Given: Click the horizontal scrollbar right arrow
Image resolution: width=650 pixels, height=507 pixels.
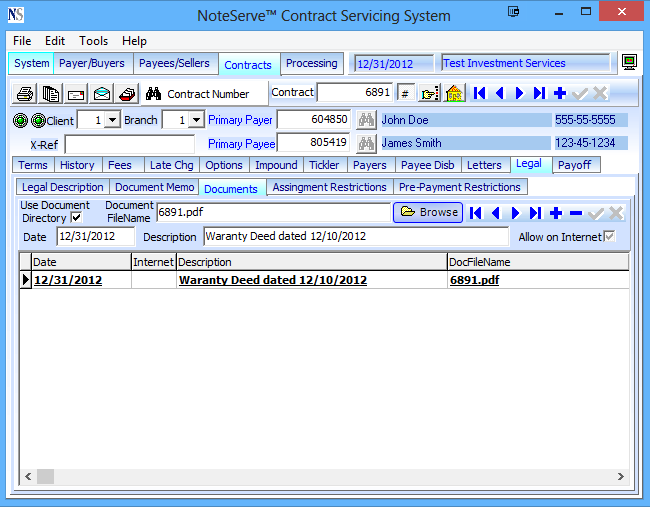Looking at the screenshot, I should tap(620, 477).
